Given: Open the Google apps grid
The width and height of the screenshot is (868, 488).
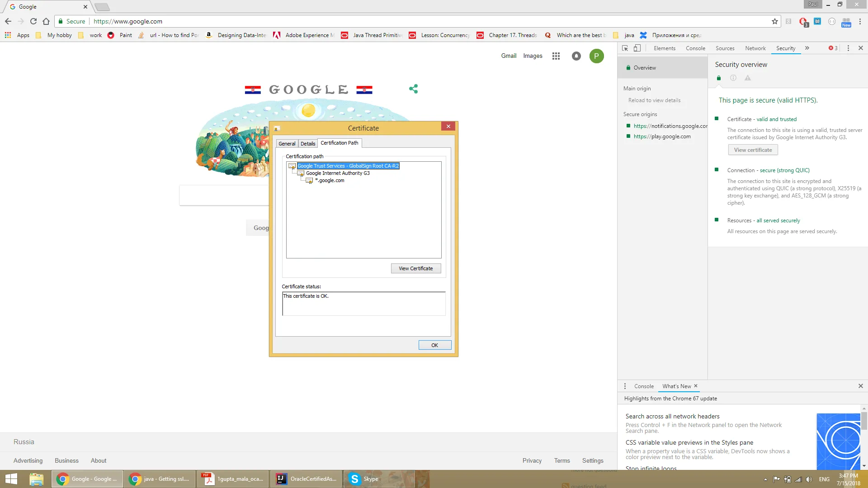Looking at the screenshot, I should point(556,56).
